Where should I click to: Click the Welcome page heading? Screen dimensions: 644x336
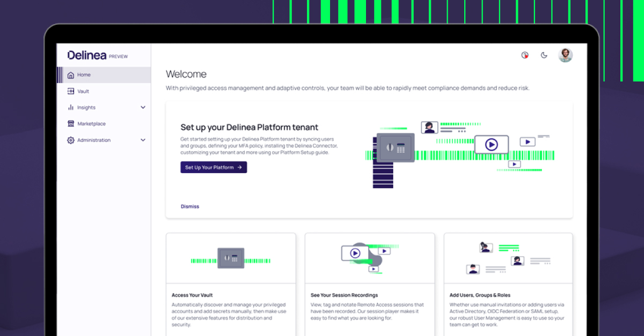click(x=186, y=74)
